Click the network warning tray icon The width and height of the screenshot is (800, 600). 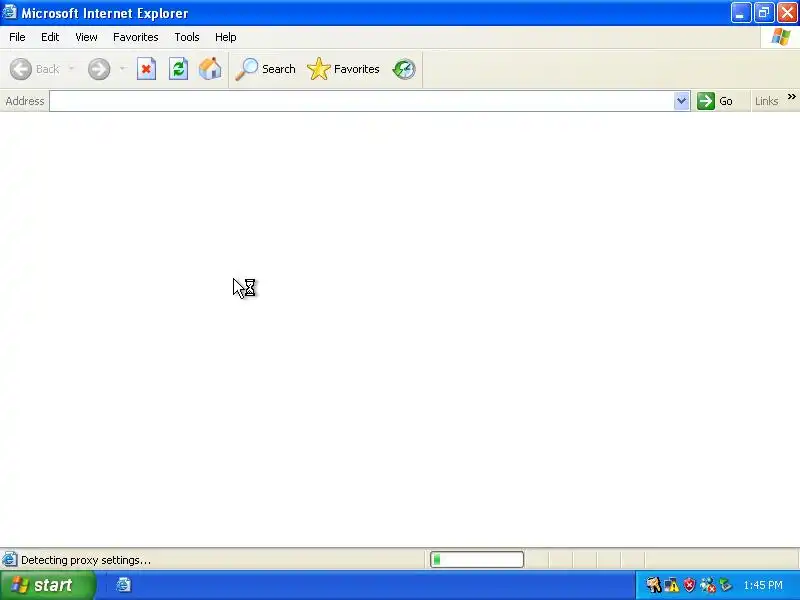[x=671, y=585]
